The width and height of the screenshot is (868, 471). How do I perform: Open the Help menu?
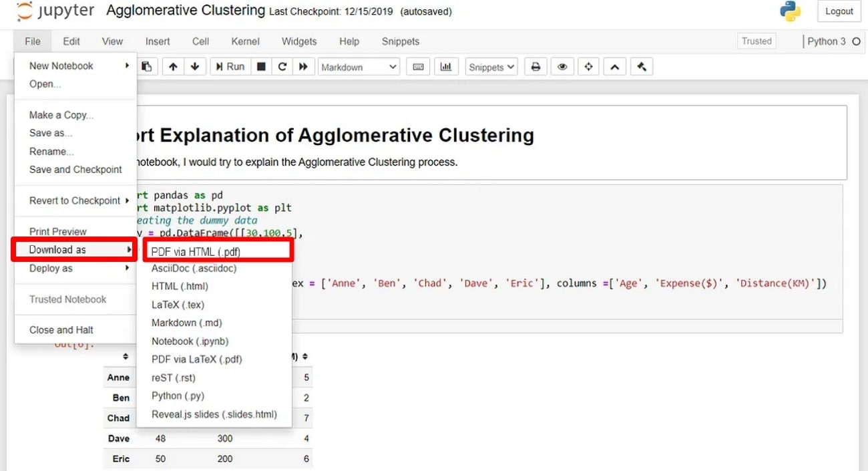click(x=349, y=41)
